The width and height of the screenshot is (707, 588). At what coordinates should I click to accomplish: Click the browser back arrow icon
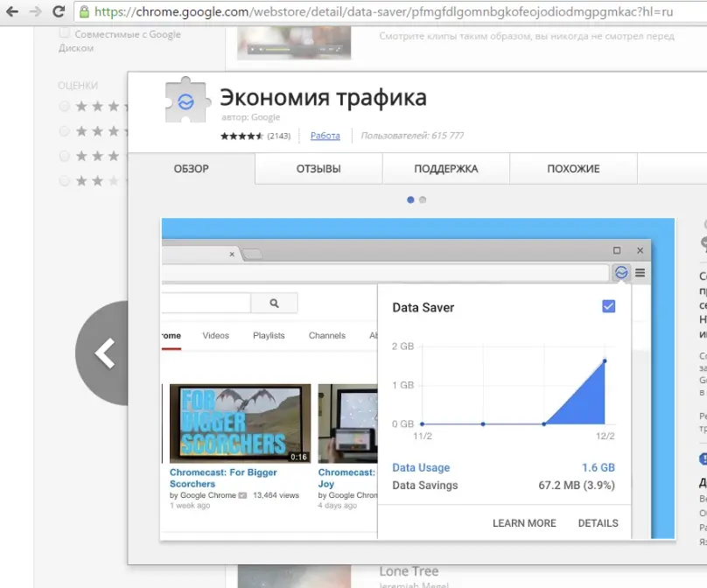[x=12, y=12]
